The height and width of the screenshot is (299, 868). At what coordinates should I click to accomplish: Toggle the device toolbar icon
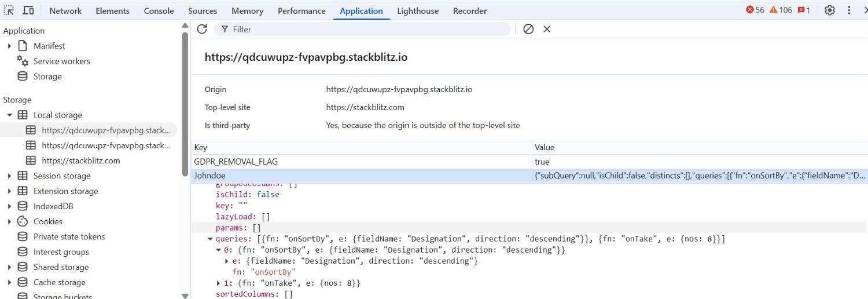tap(28, 10)
